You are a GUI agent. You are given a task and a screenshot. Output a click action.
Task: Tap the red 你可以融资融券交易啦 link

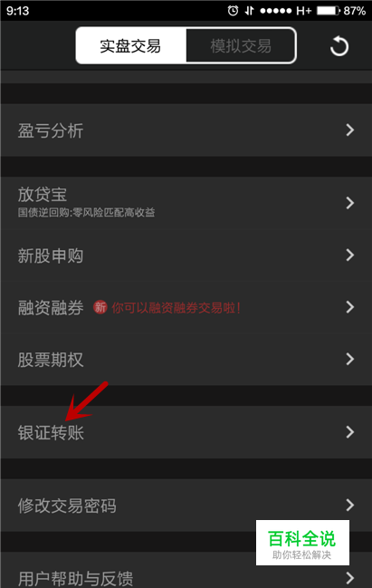pos(176,308)
